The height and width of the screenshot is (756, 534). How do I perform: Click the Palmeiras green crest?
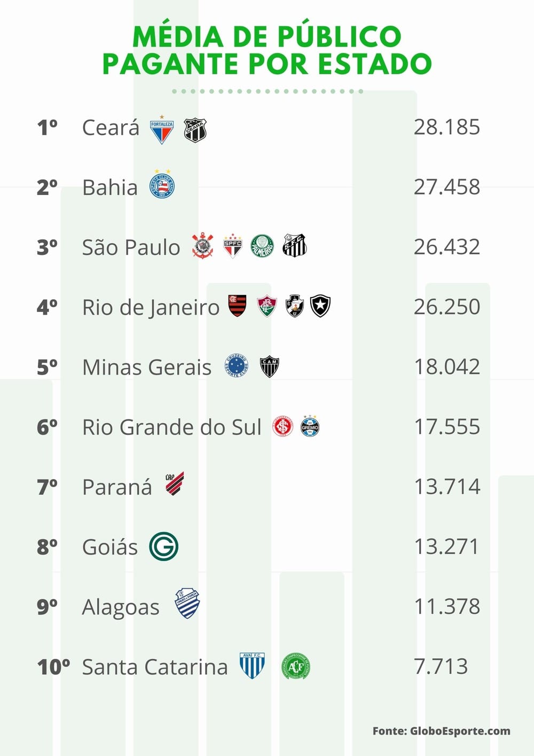coord(262,246)
